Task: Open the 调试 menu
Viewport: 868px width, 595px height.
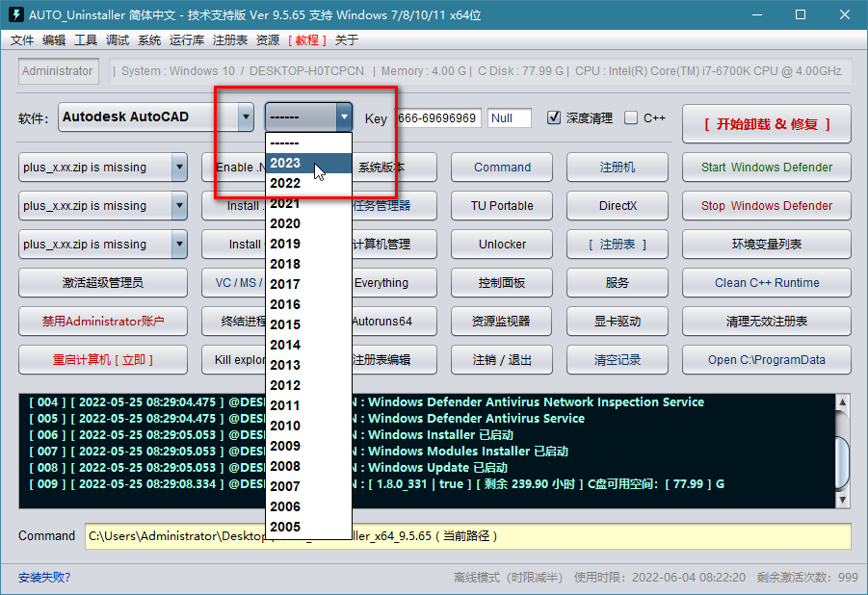Action: 118,39
